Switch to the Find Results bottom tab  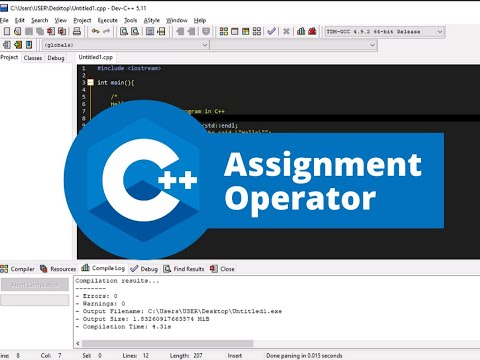tap(184, 269)
